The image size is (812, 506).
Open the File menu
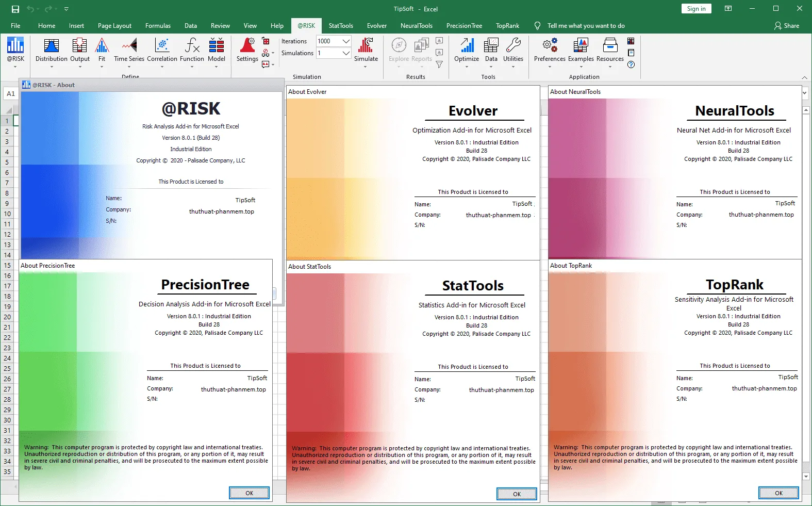[15, 26]
